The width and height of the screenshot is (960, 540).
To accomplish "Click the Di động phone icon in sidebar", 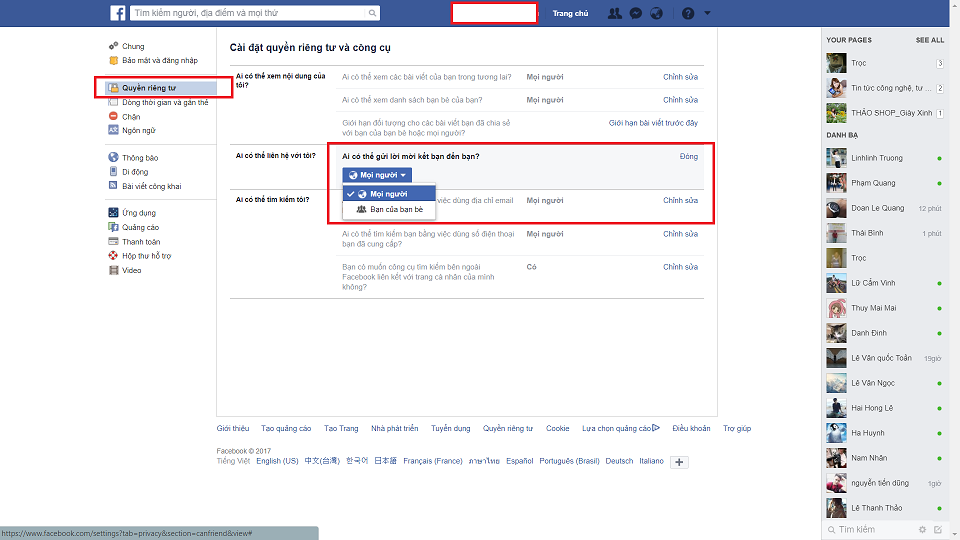I will [113, 171].
